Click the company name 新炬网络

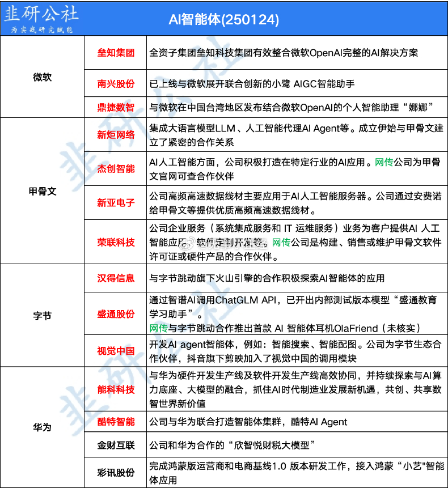pos(116,134)
